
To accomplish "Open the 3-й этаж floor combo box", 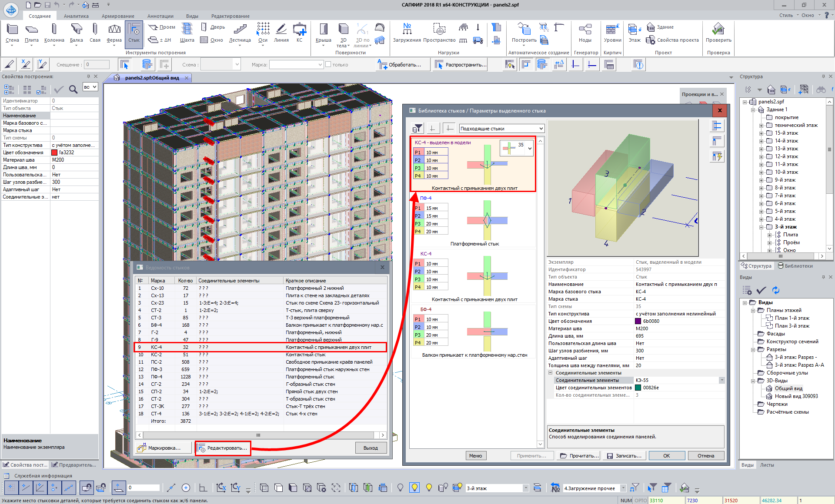I will (525, 488).
